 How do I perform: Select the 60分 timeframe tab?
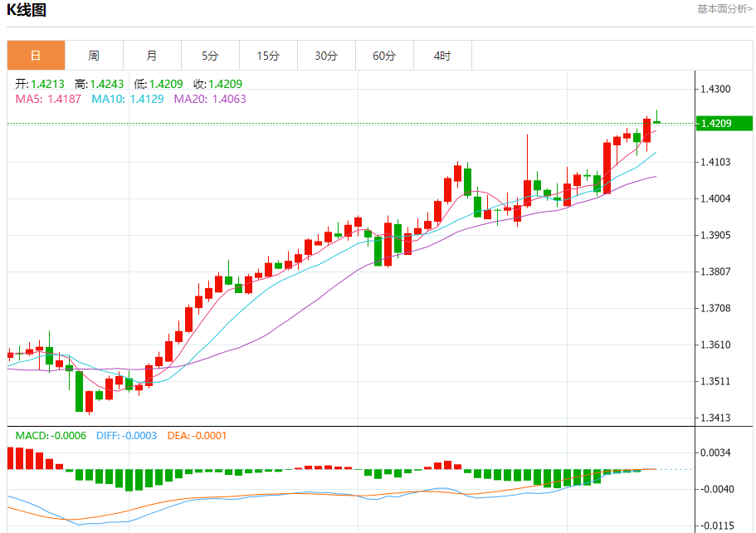(x=384, y=56)
